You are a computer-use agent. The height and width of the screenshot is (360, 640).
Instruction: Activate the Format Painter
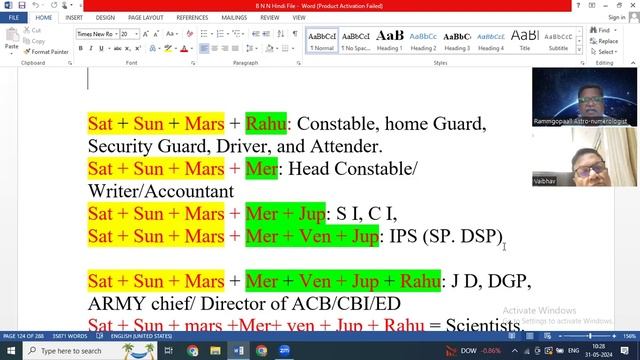(x=46, y=52)
